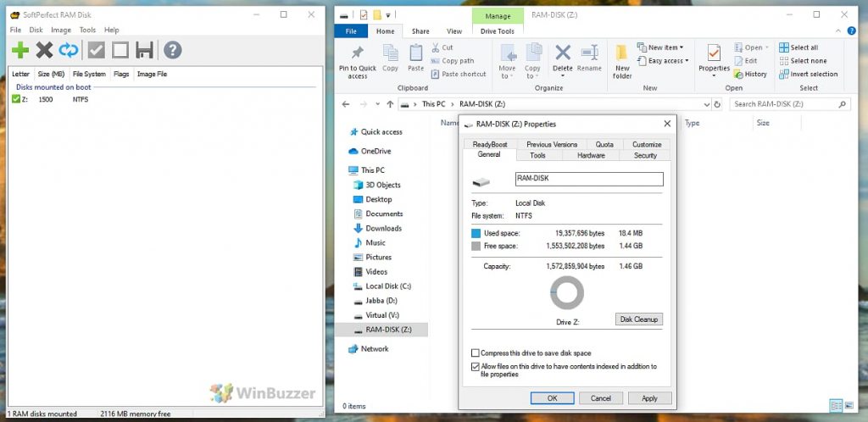Click the Properties icon in ribbon
868x422 pixels.
tap(714, 53)
